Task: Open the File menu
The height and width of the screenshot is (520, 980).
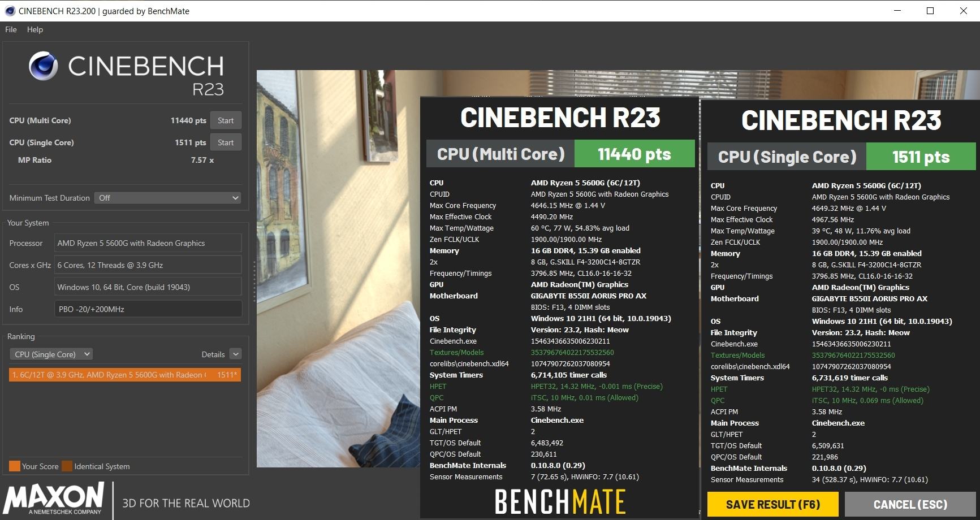Action: (11, 29)
